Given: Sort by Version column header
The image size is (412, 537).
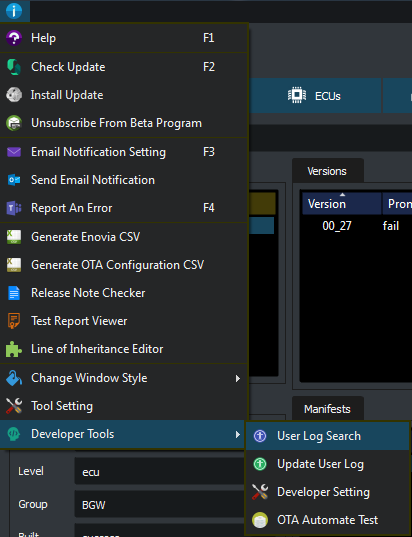Looking at the screenshot, I should pyautogui.click(x=342, y=203).
